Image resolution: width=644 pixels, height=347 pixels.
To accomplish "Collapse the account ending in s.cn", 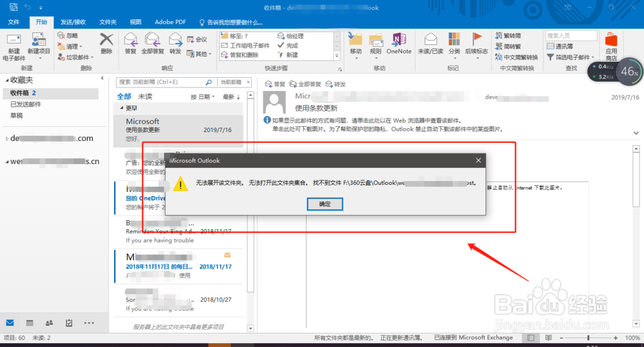I will pos(7,162).
